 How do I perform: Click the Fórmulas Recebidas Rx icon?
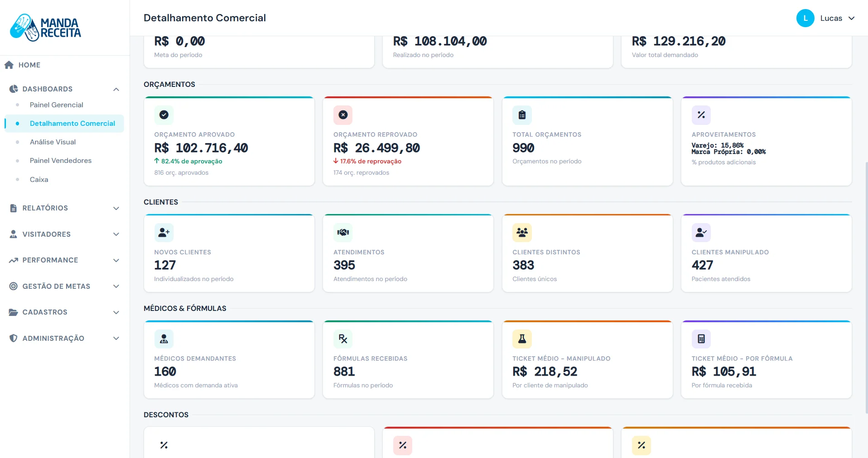coord(343,339)
